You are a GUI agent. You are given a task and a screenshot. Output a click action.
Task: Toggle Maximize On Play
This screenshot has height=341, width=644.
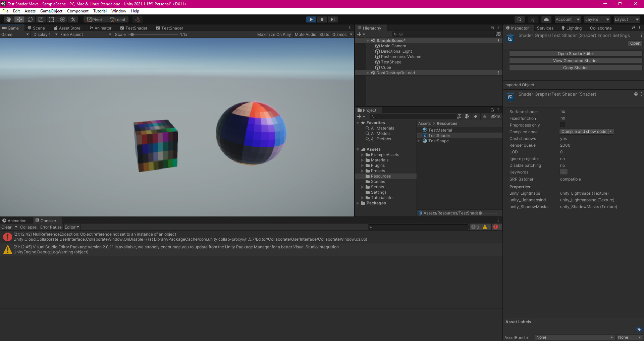(x=274, y=34)
